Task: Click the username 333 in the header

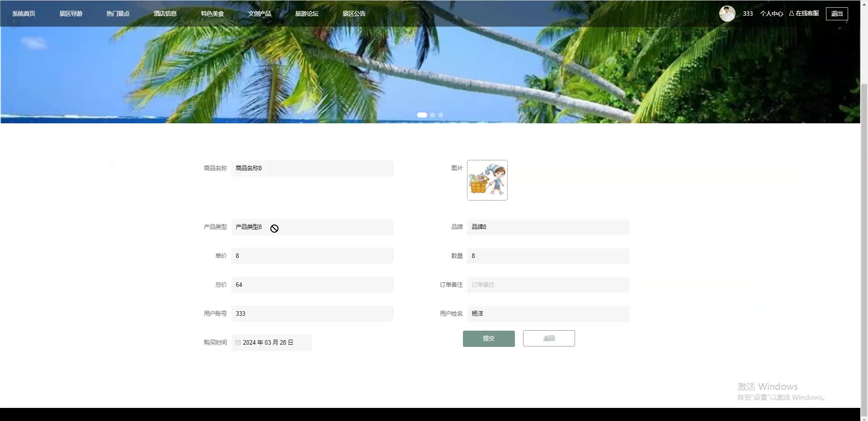Action: point(748,14)
